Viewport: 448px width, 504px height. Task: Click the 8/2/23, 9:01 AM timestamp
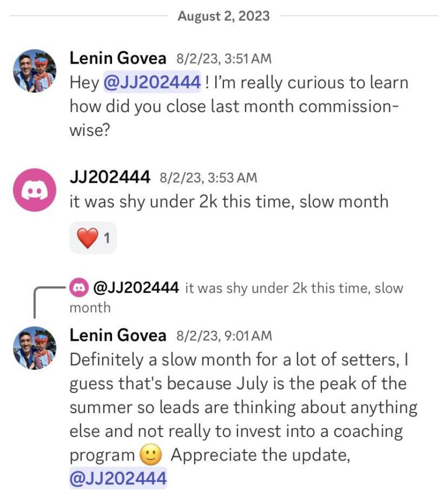tap(224, 336)
